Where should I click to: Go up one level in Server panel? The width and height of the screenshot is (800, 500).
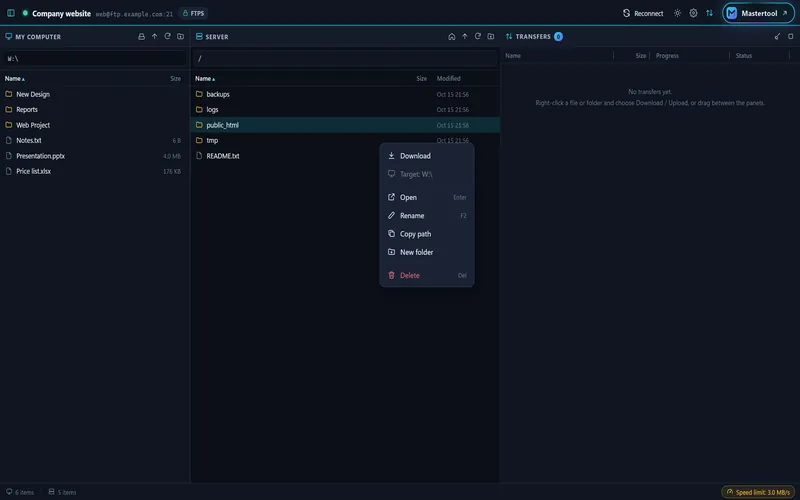[x=465, y=37]
